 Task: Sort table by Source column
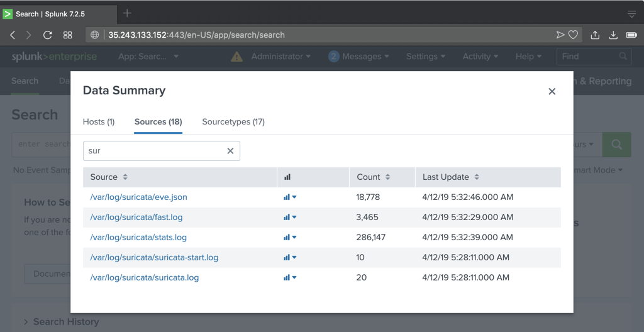[x=109, y=177]
